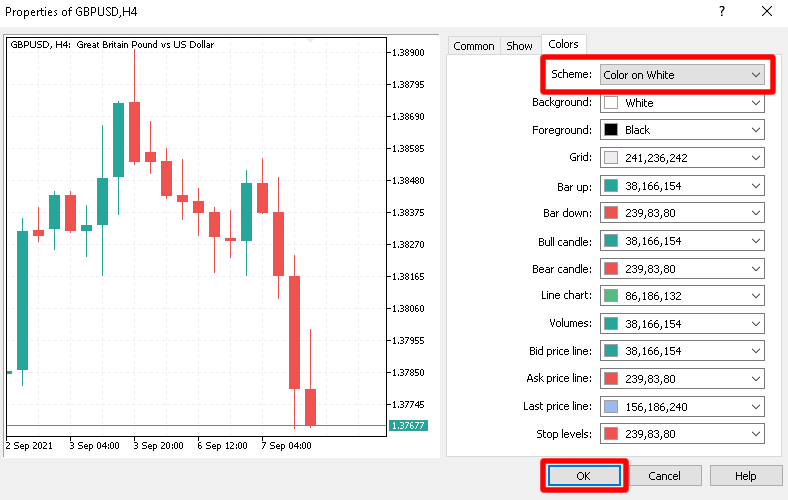Click the Ask price line swatch
This screenshot has height=500, width=788.
[x=611, y=378]
